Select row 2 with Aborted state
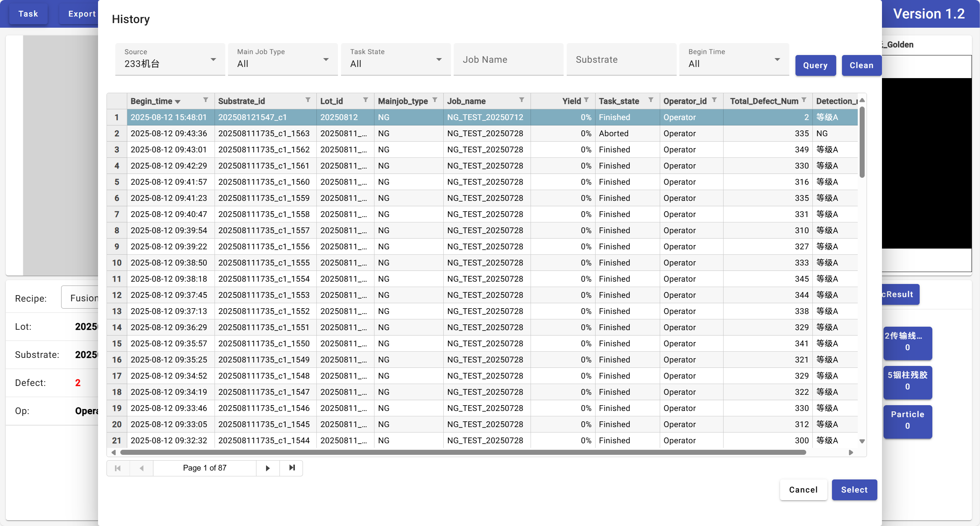Image resolution: width=980 pixels, height=526 pixels. point(614,134)
